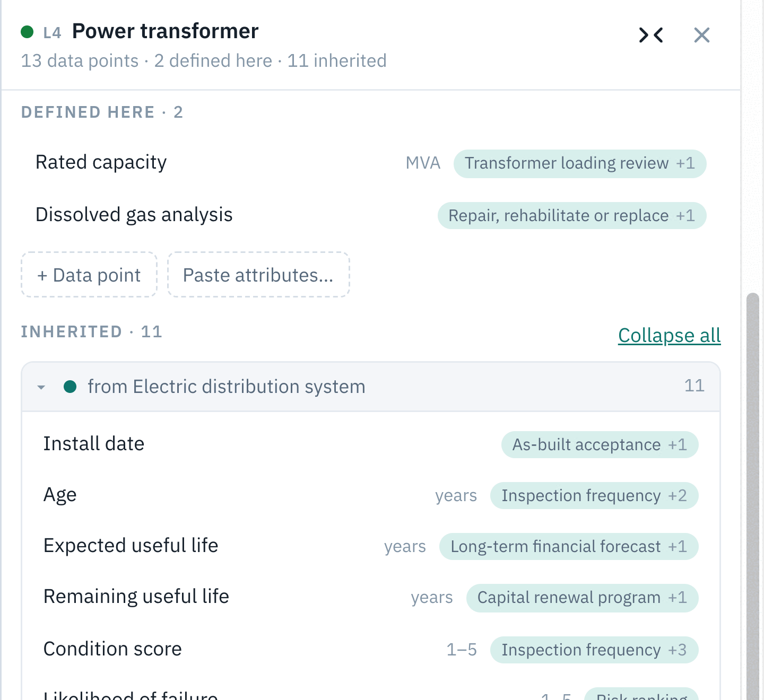Click Inspection frequency +3 tag on Condition score
Screen dimensions: 764x700
[594, 650]
